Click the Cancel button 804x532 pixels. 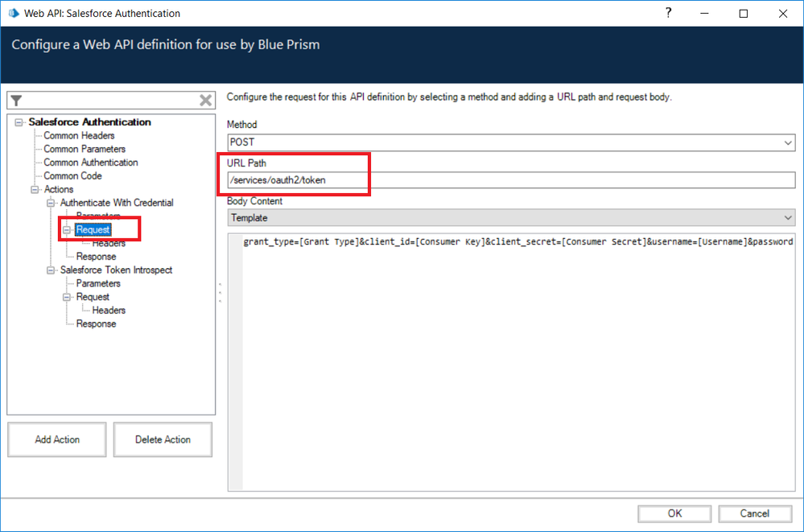coord(755,513)
